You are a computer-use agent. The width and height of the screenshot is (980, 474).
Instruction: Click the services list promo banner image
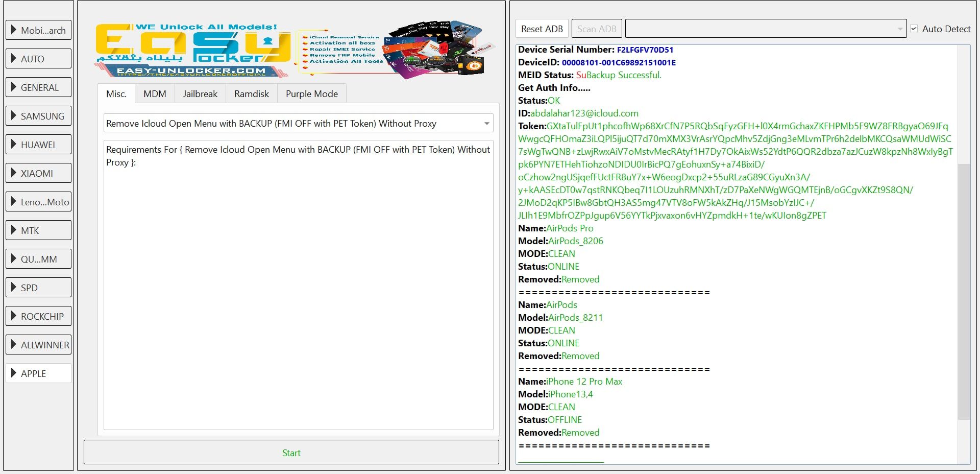pyautogui.click(x=396, y=50)
